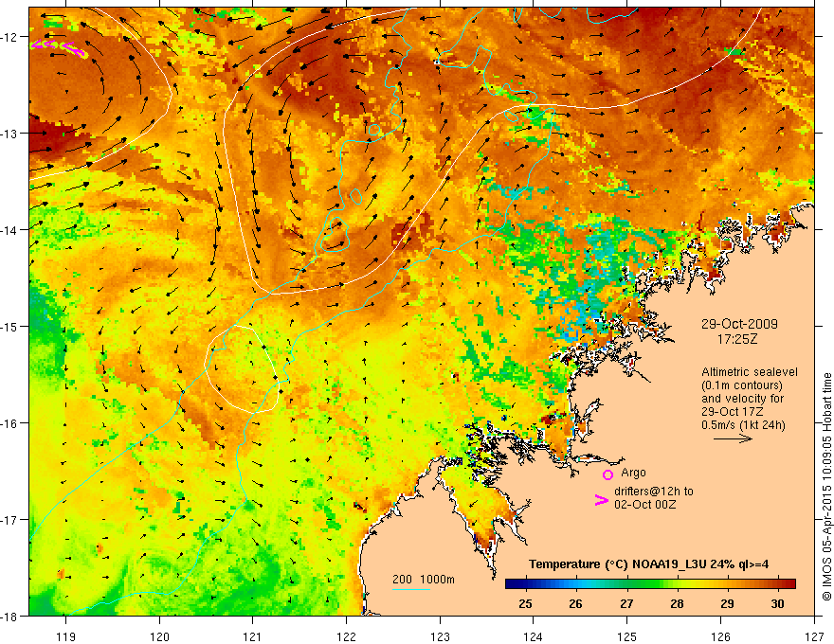Click the cyan 200/1000m isobath legend line
Viewport: 834px width, 644px height.
point(411,589)
